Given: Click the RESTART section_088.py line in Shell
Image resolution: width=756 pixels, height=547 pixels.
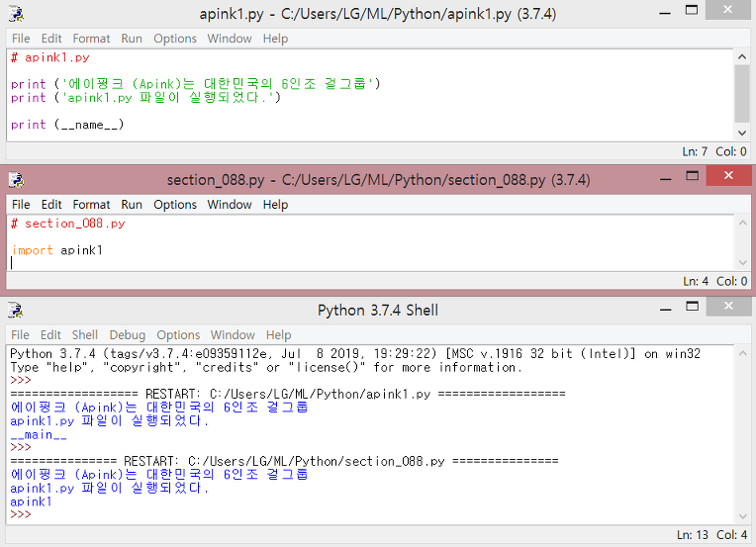Looking at the screenshot, I should pyautogui.click(x=284, y=461).
